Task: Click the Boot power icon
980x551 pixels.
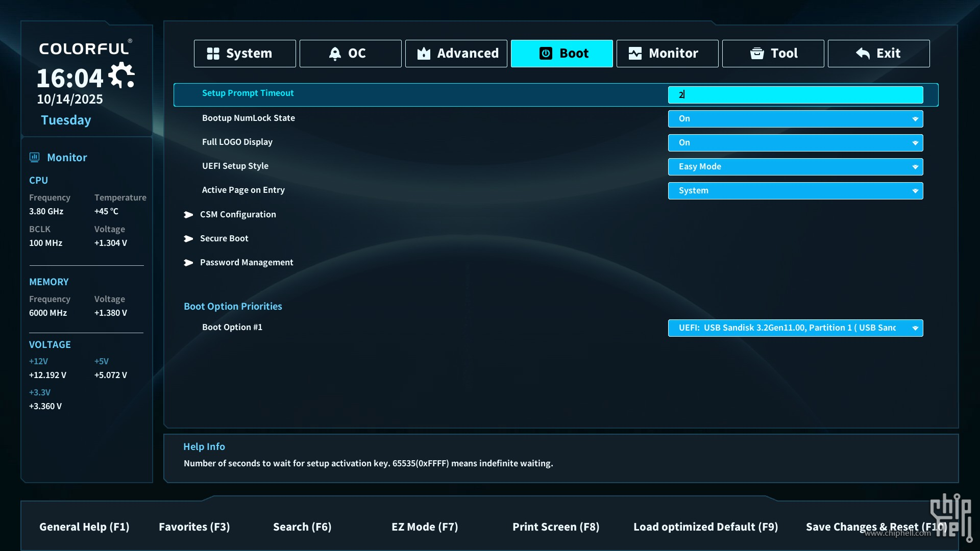Action: click(x=546, y=54)
